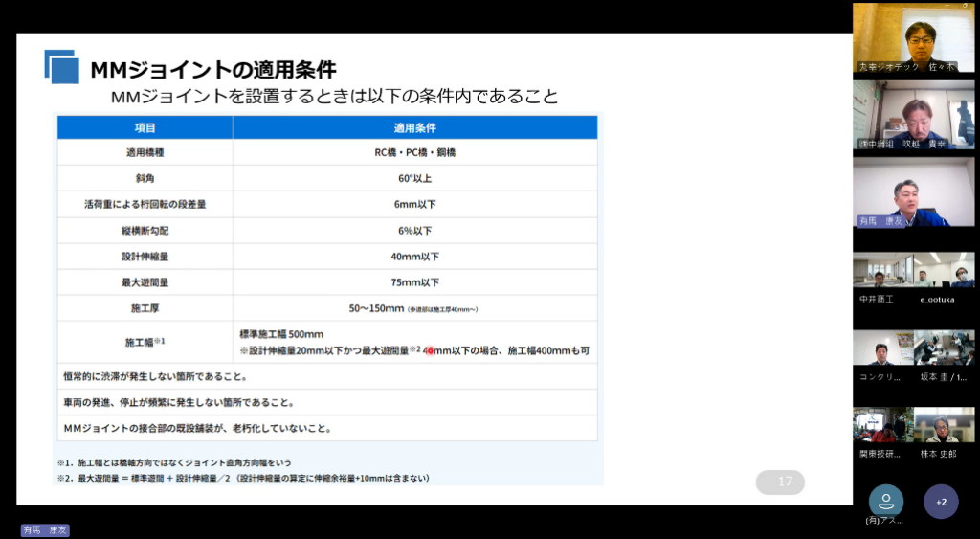Image resolution: width=980 pixels, height=539 pixels.
Task: Click the red laser pointer dot on the slide
Action: coord(430,351)
